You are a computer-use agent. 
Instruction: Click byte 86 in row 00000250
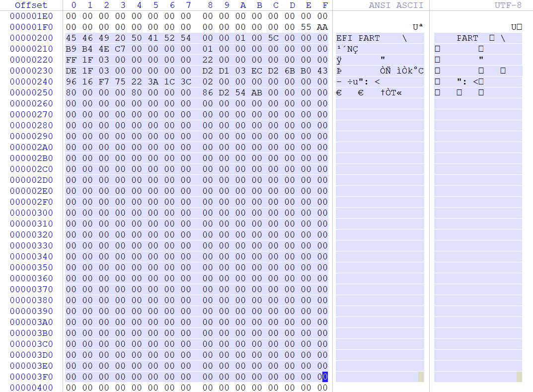coord(208,92)
